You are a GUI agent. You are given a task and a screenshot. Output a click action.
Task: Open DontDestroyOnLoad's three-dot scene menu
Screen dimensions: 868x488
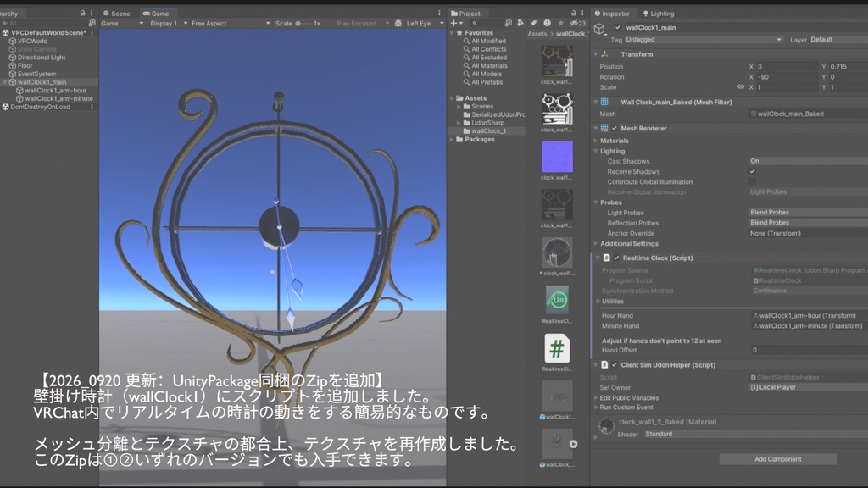[x=92, y=107]
